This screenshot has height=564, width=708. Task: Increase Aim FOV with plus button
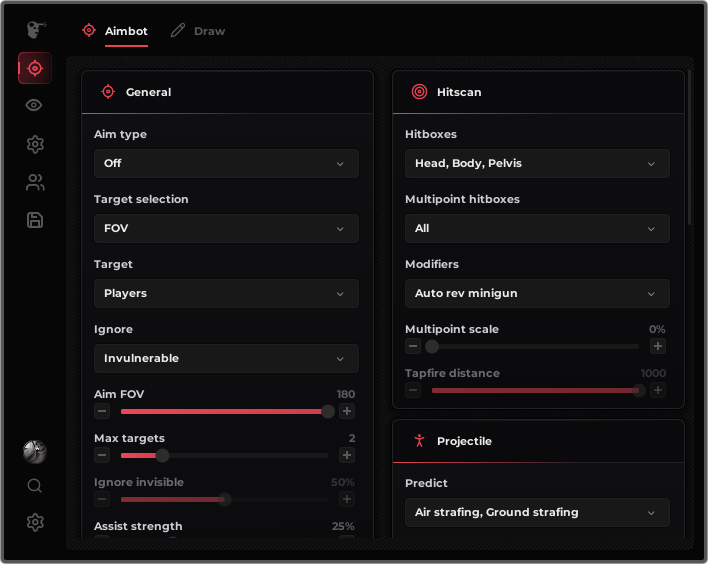pyautogui.click(x=347, y=411)
